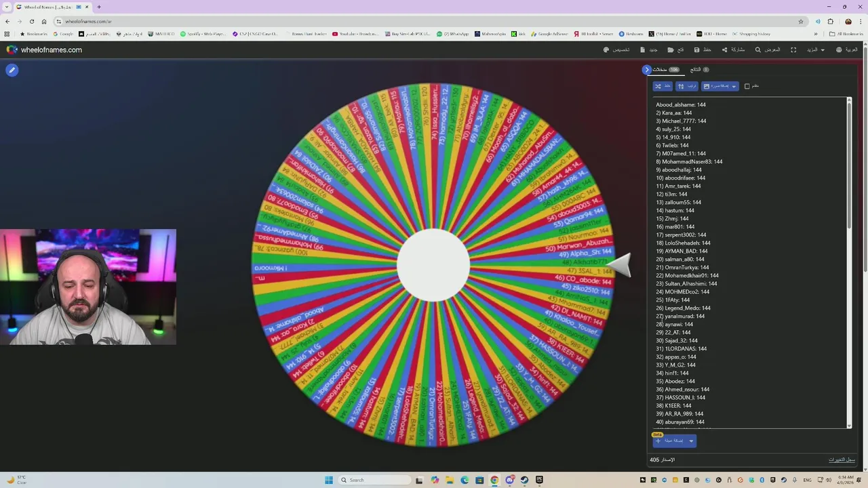The width and height of the screenshot is (868, 488).
Task: Click the blue pencil edit icon
Action: click(12, 70)
